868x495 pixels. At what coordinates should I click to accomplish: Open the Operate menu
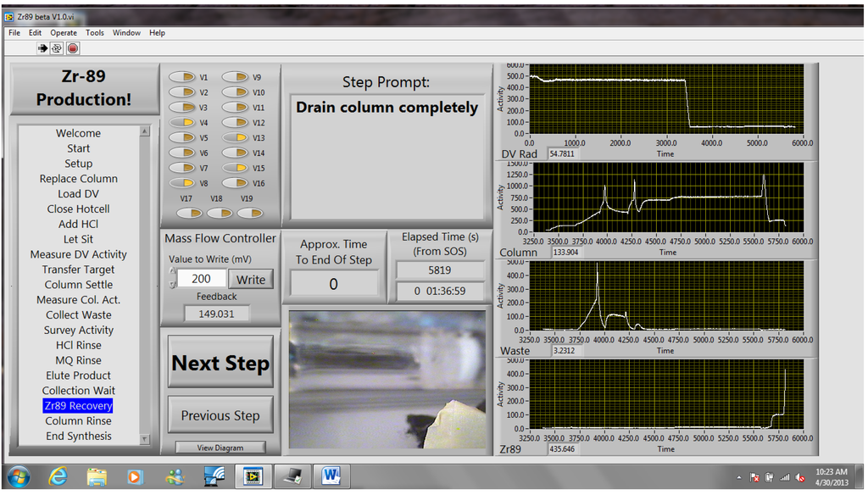64,33
